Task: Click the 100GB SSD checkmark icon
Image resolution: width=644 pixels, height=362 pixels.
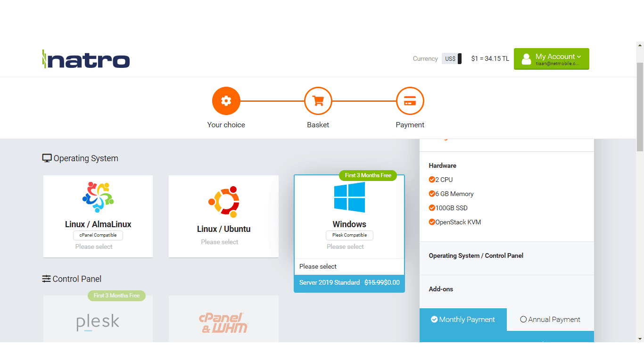Action: click(x=432, y=208)
